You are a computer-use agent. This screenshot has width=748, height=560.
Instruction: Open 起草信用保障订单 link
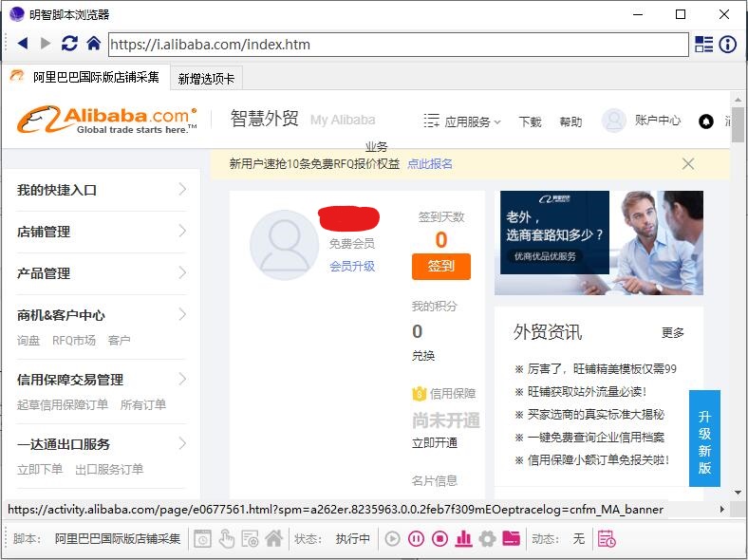[x=63, y=405]
